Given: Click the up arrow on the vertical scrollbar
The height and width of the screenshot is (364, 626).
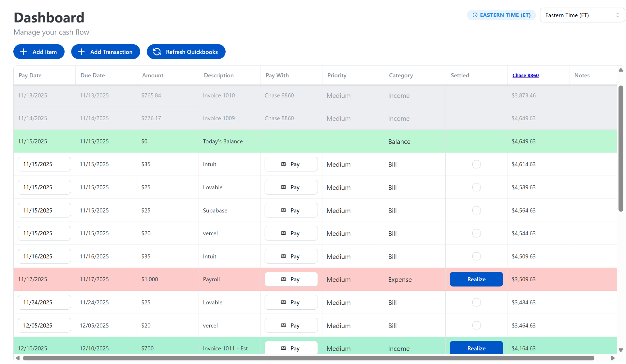Looking at the screenshot, I should 621,69.
